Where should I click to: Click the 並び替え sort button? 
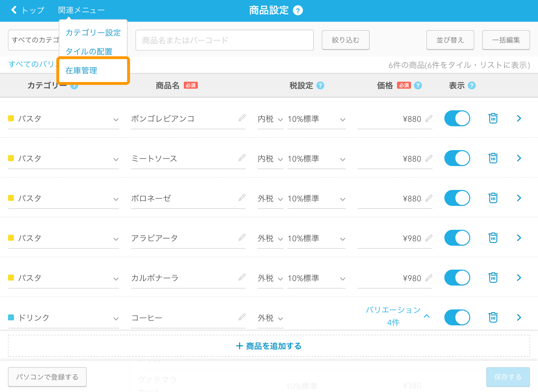coord(450,40)
